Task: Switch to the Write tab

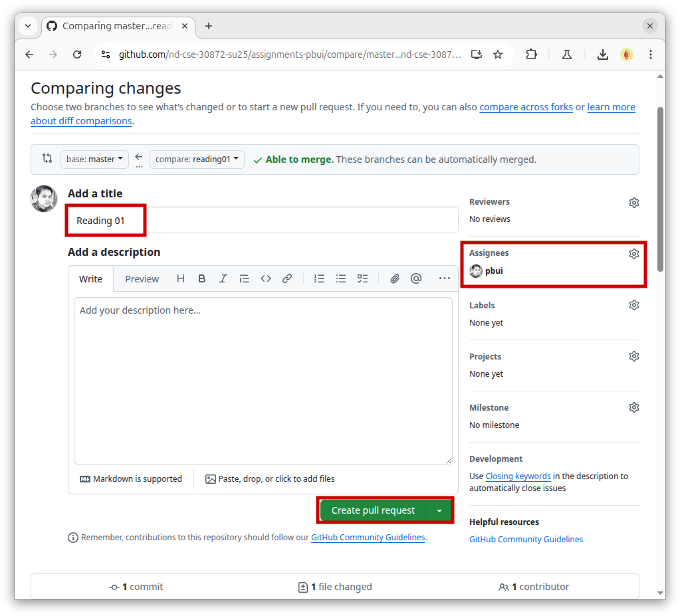Action: [90, 279]
